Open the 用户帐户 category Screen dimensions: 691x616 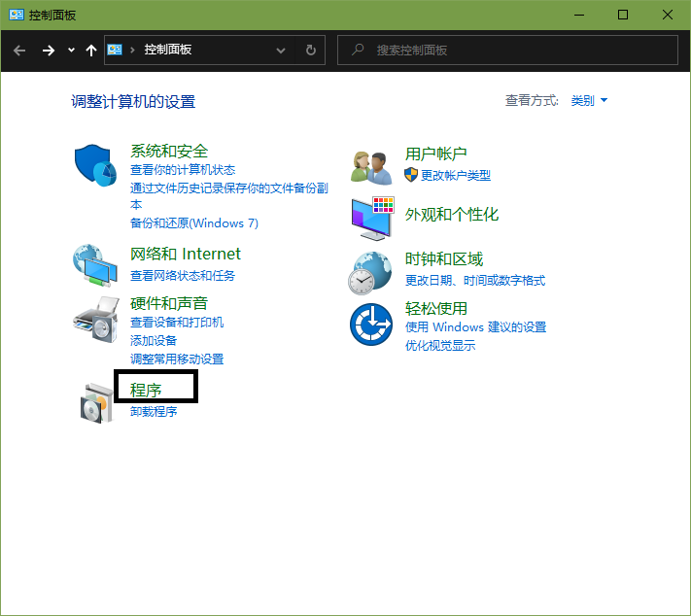pyautogui.click(x=435, y=154)
